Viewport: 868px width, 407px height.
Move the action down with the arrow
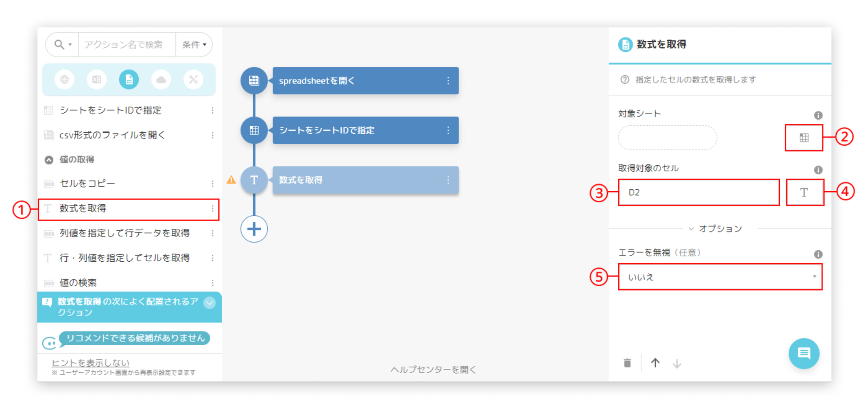[677, 363]
